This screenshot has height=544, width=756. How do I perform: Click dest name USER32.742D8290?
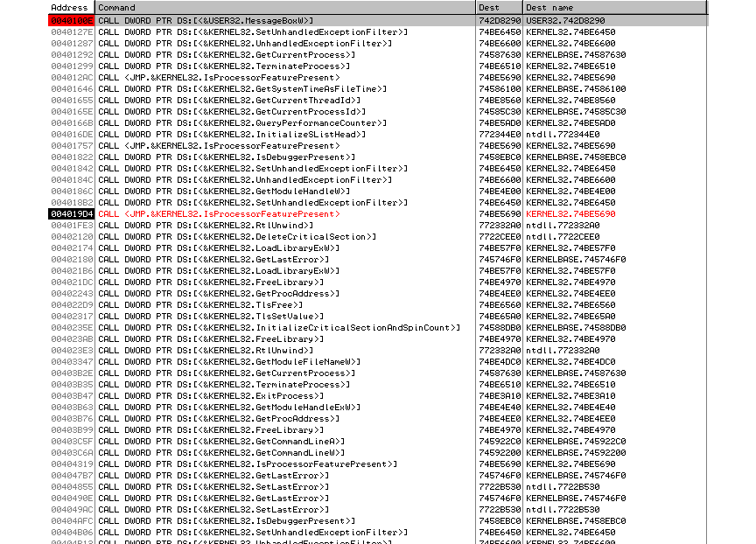point(565,21)
